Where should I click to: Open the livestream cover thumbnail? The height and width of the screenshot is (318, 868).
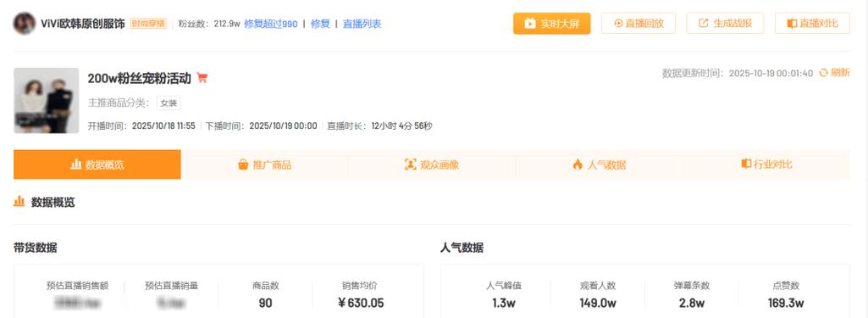pyautogui.click(x=46, y=100)
